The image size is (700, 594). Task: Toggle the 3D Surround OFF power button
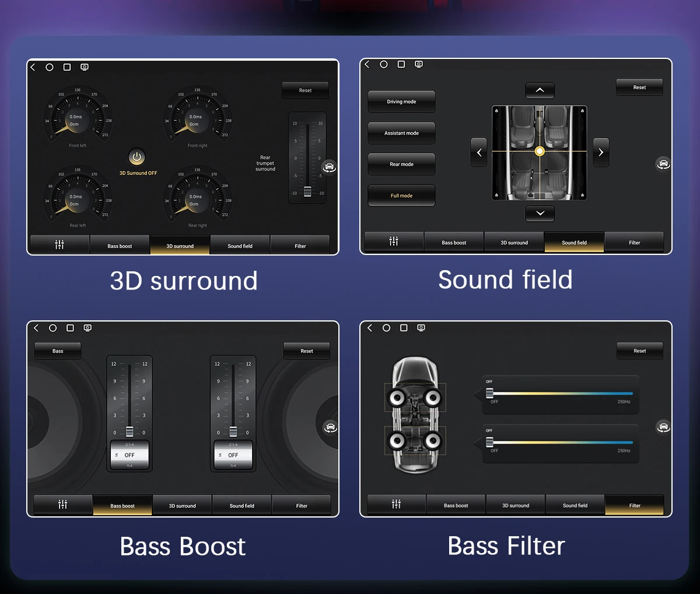[136, 157]
